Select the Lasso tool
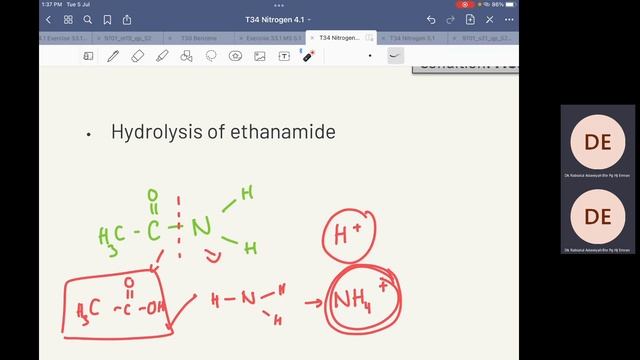640x360 pixels. pos(211,56)
